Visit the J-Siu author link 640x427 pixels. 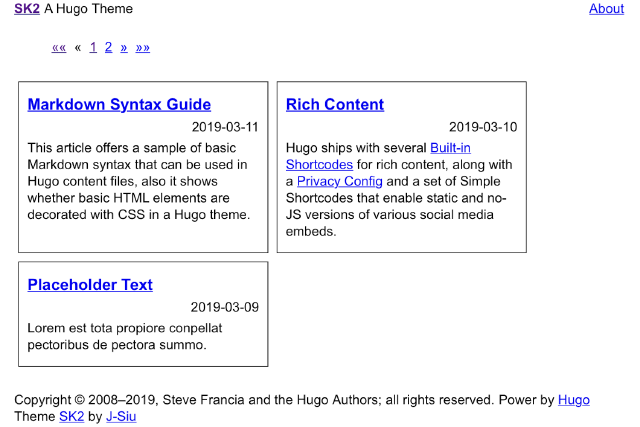121,416
